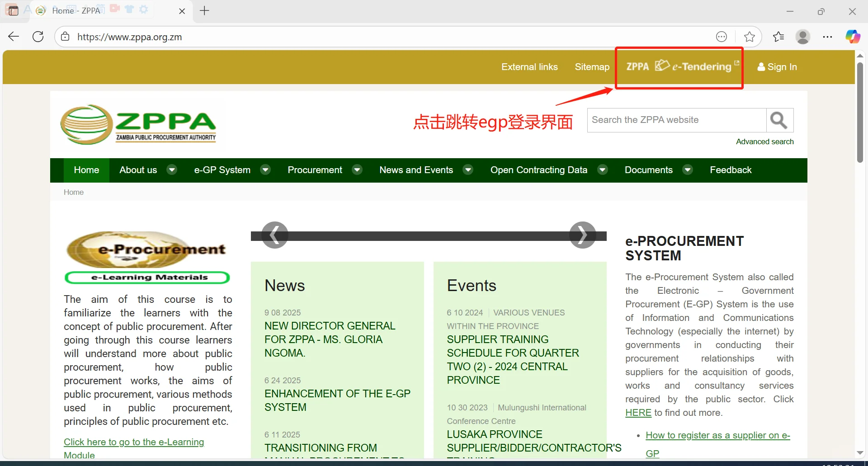Go to the e-Learning Module link
The height and width of the screenshot is (466, 868).
(134, 448)
